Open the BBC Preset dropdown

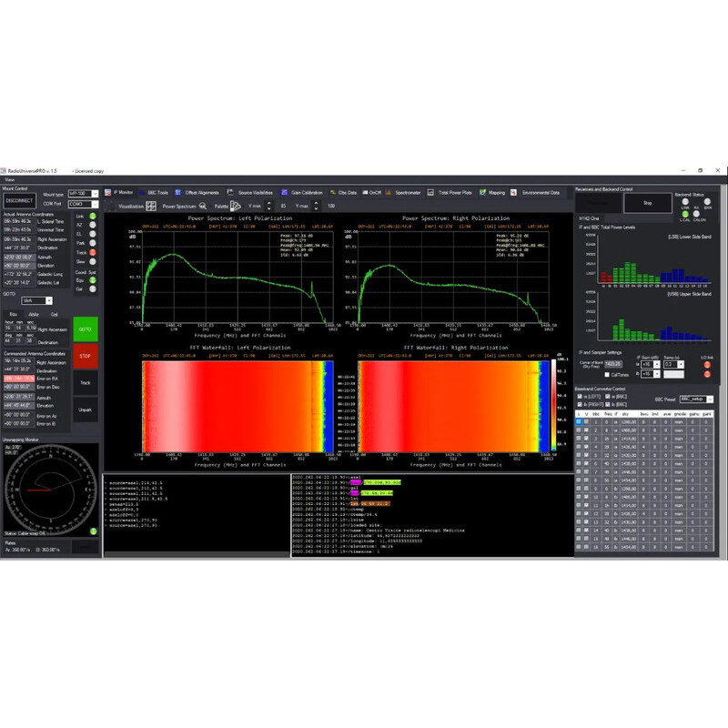(x=696, y=399)
